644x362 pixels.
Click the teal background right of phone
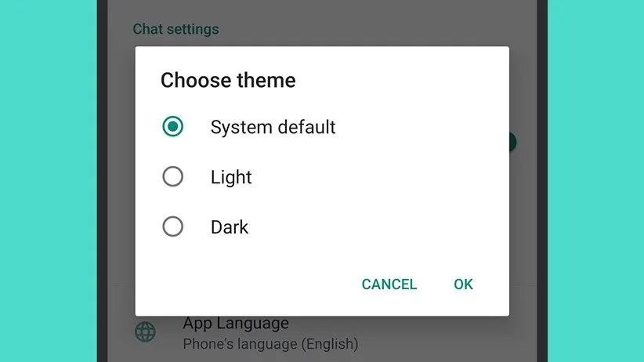(595, 181)
